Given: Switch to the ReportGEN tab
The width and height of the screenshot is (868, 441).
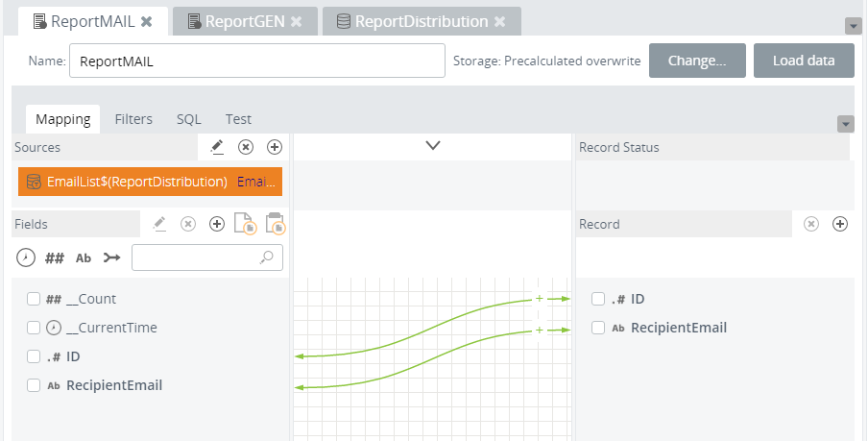Looking at the screenshot, I should [245, 21].
